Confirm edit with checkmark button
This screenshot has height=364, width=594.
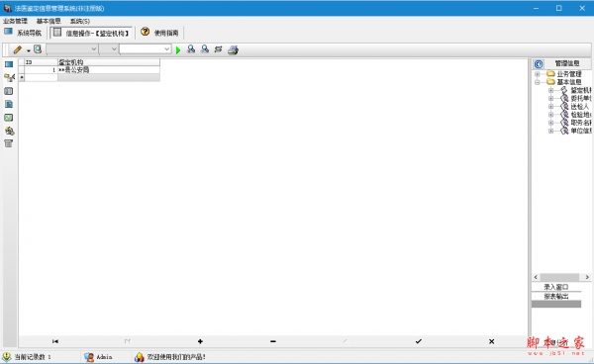coord(418,341)
